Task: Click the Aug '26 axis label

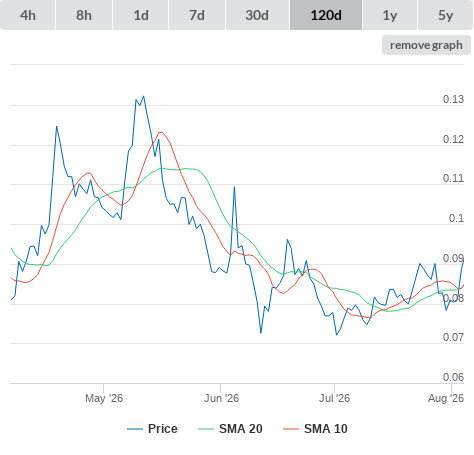Action: coord(446,398)
